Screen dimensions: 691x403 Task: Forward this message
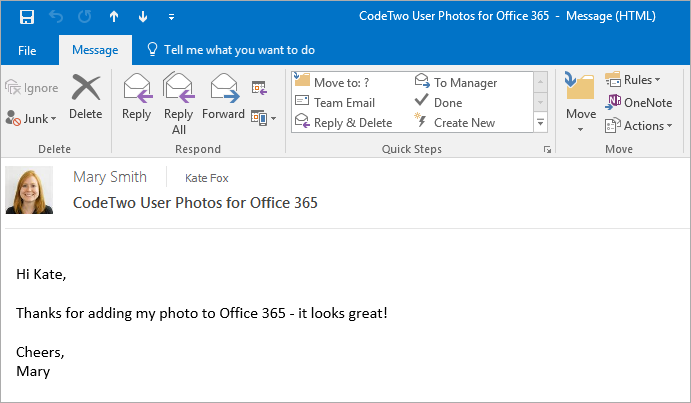coord(223,97)
